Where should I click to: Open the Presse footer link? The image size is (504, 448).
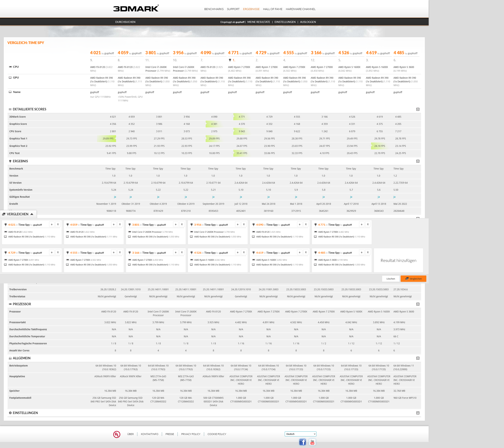[170, 434]
